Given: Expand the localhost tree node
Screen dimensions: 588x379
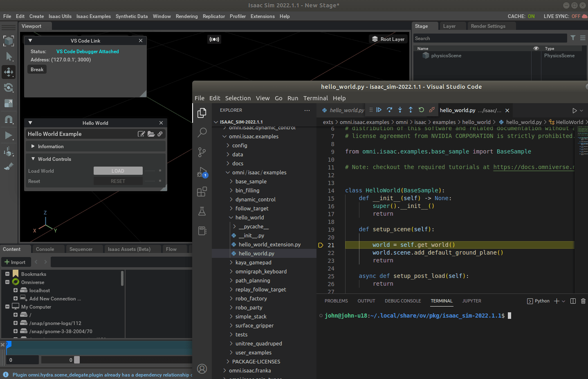Looking at the screenshot, I should (x=16, y=290).
